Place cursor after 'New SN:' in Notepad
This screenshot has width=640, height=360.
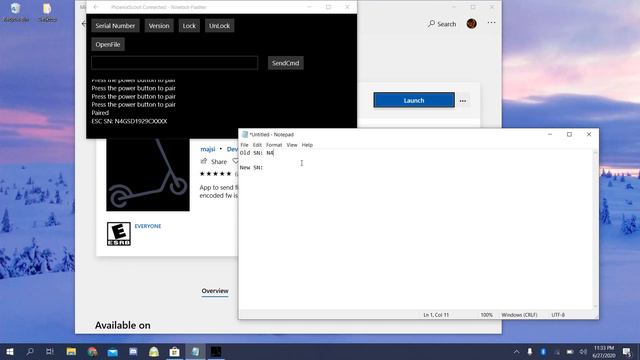265,168
